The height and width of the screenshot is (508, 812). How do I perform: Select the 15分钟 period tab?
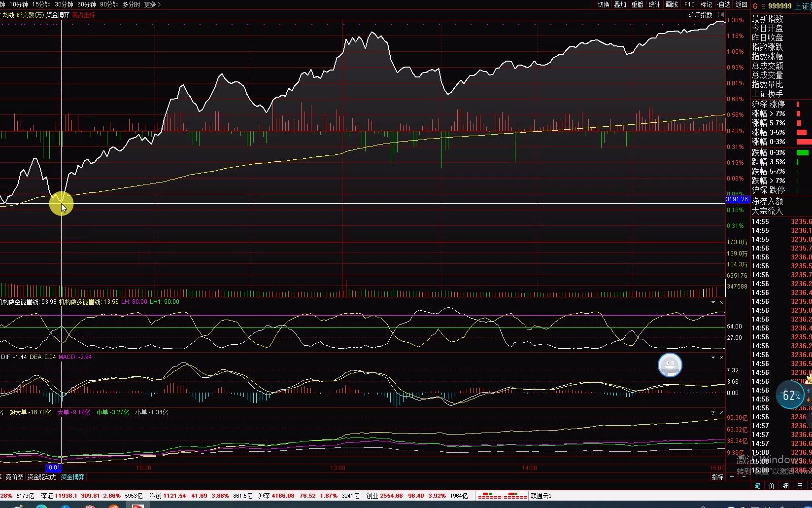(x=41, y=4)
